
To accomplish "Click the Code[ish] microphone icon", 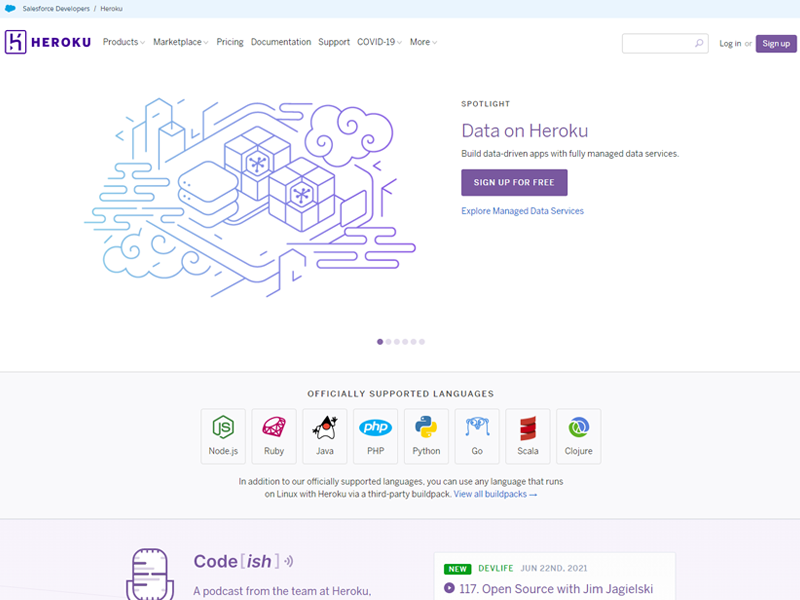I will 150,574.
